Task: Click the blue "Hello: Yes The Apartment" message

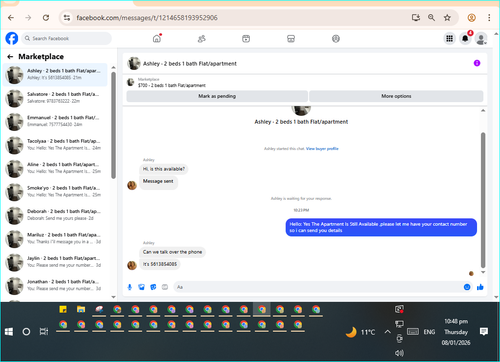Action: point(381,227)
